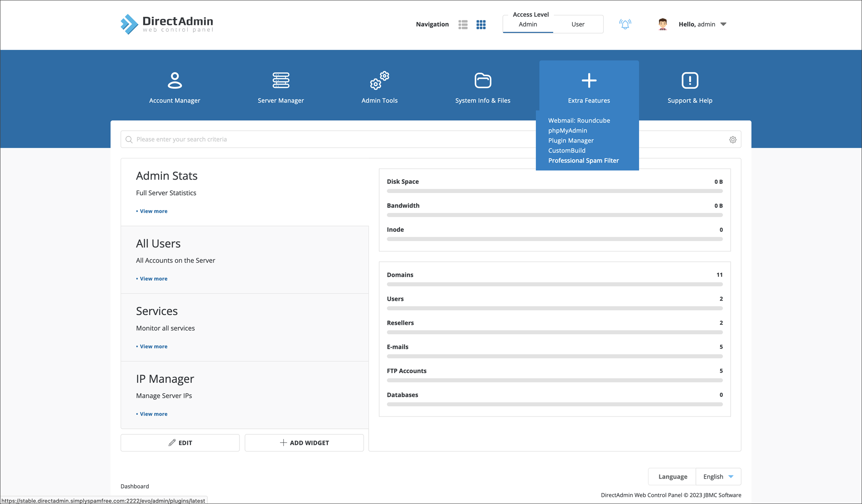Screen dimensions: 862x504
Task: Switch navigation to grid layout icon
Action: tap(481, 25)
